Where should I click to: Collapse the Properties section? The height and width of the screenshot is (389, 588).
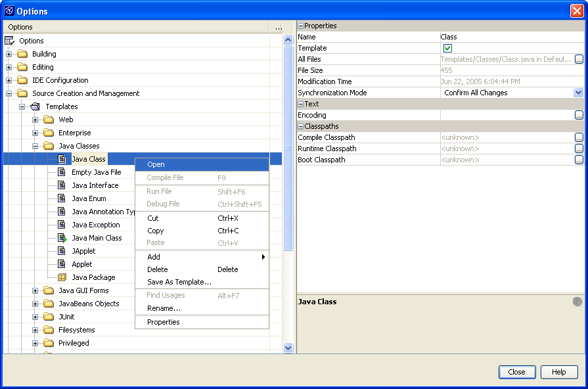coord(301,26)
